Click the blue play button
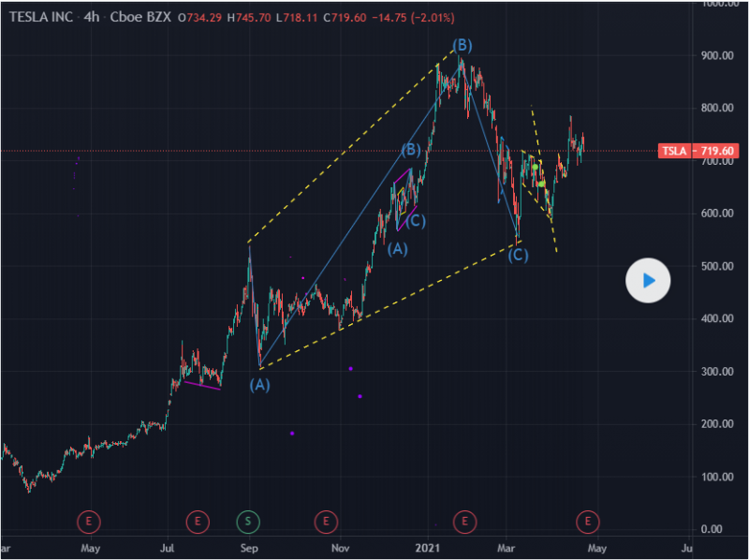This screenshot has width=749, height=560. click(648, 280)
